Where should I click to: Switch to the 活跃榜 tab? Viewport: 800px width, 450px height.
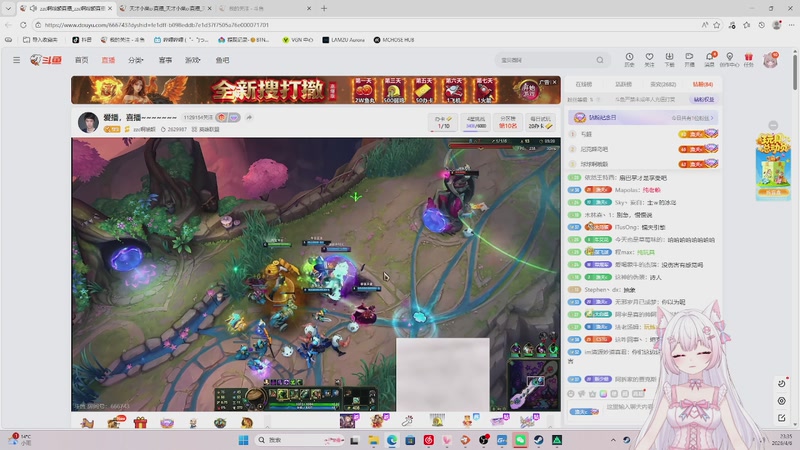(623, 84)
